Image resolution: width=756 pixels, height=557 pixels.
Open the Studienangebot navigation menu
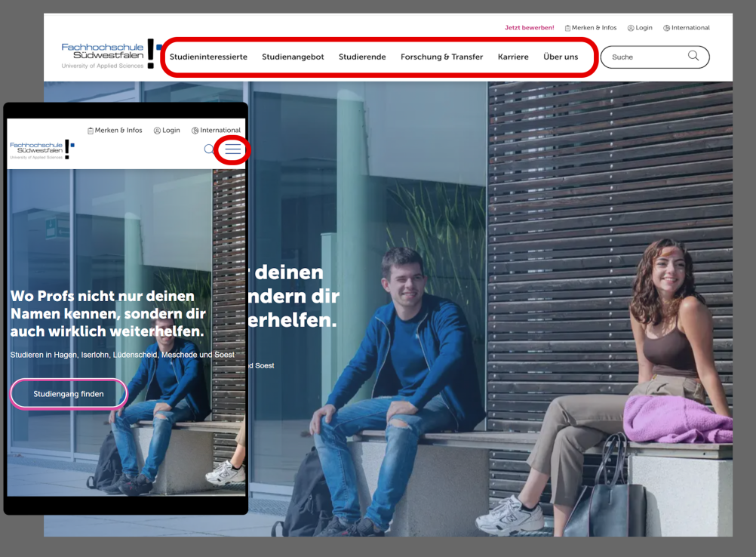tap(293, 57)
